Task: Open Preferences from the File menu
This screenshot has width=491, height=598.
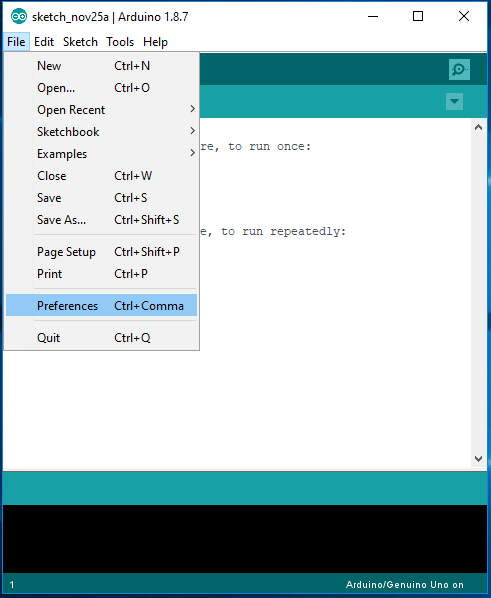Action: click(x=101, y=305)
